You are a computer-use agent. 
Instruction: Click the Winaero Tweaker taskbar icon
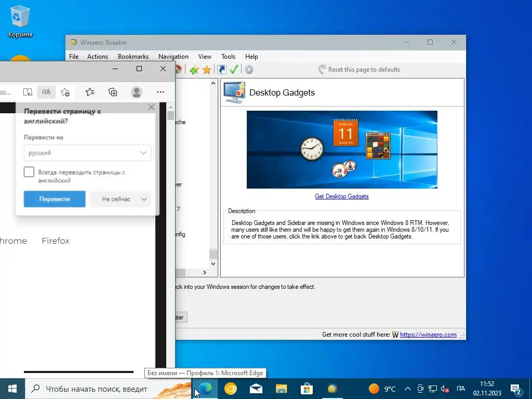pos(332,389)
